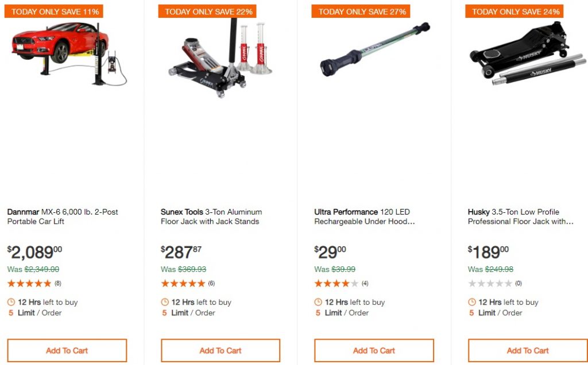Click the Husky jack empty star rating
Image resolution: width=588 pixels, height=365 pixels.
490,284
